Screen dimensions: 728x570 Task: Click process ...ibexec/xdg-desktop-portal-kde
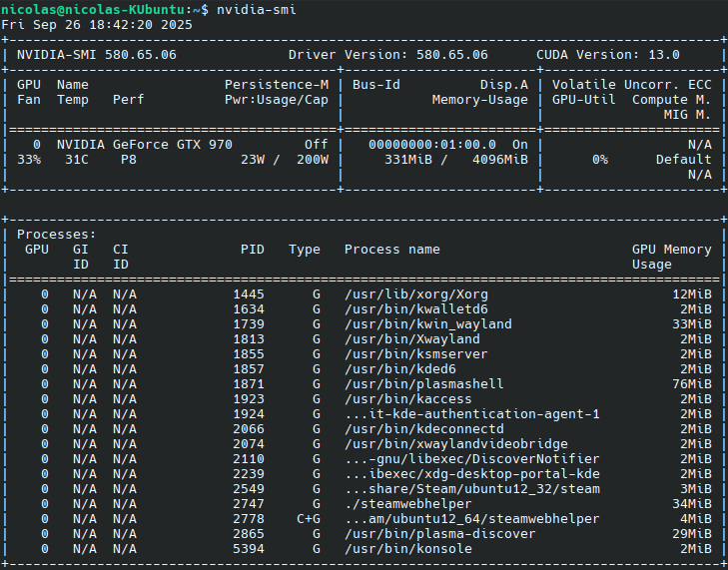(472, 474)
